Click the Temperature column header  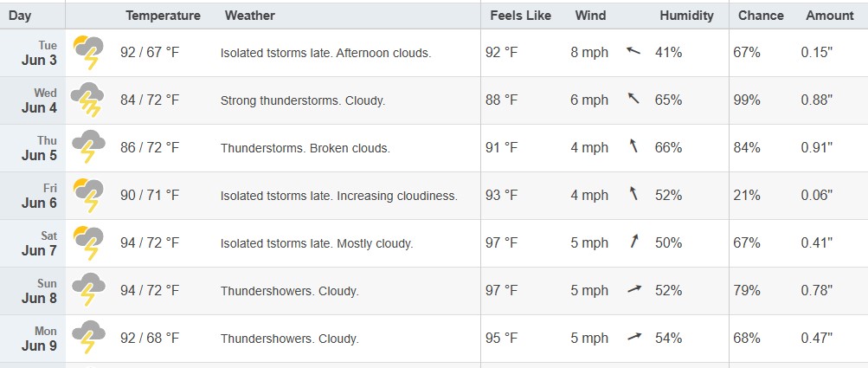163,16
